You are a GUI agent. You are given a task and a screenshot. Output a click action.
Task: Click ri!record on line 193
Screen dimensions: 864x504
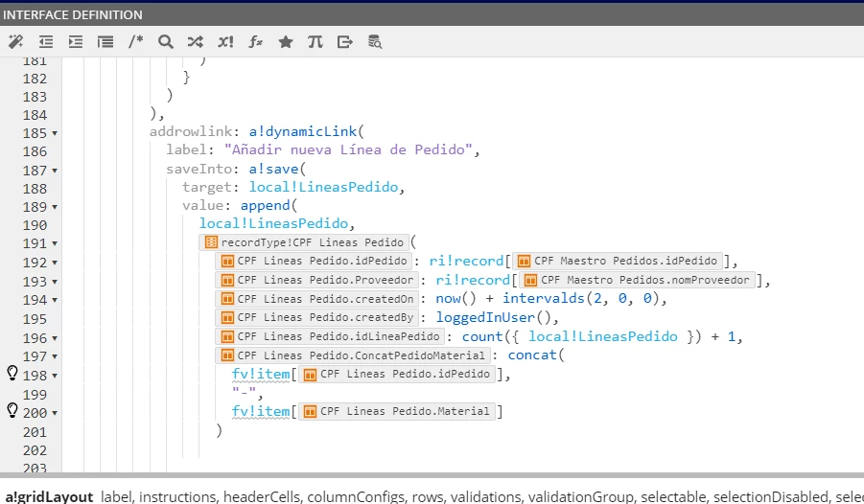click(473, 280)
